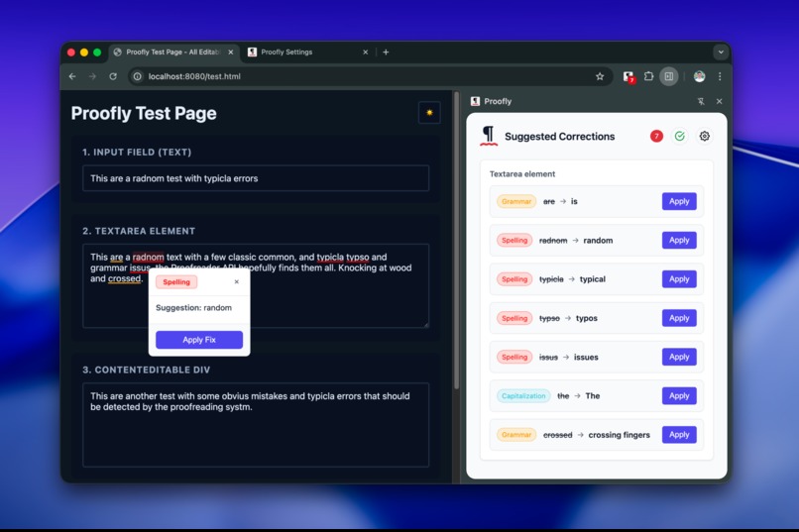Click the Proofly paragraph logo icon

point(488,136)
